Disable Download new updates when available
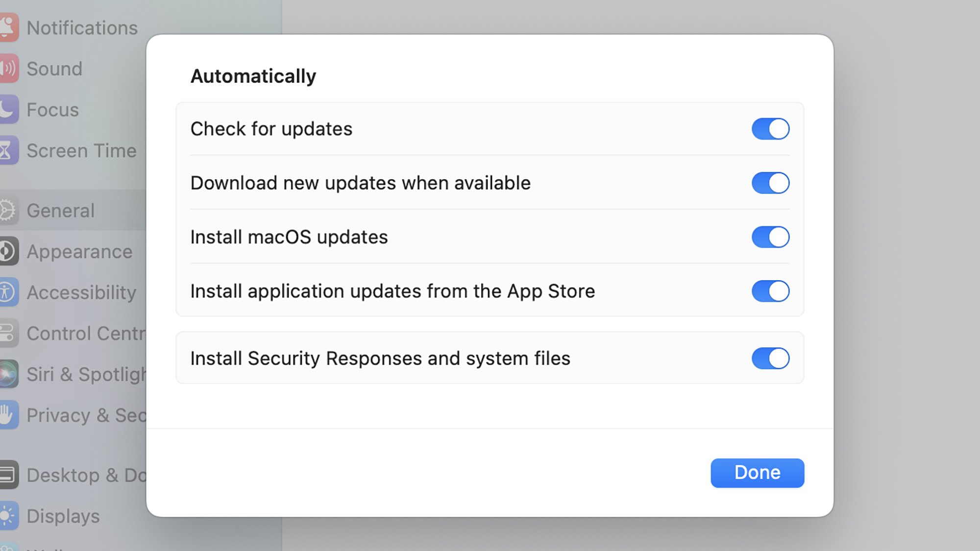 click(770, 183)
